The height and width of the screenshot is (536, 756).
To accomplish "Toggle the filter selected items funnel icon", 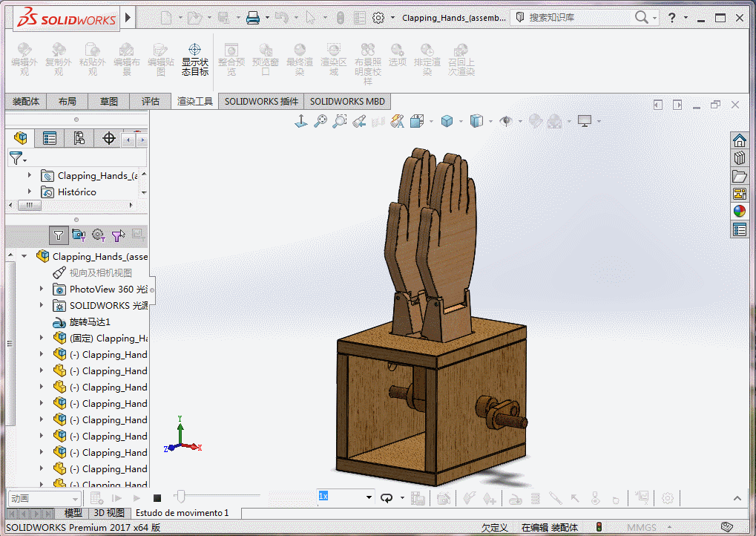I will 117,235.
